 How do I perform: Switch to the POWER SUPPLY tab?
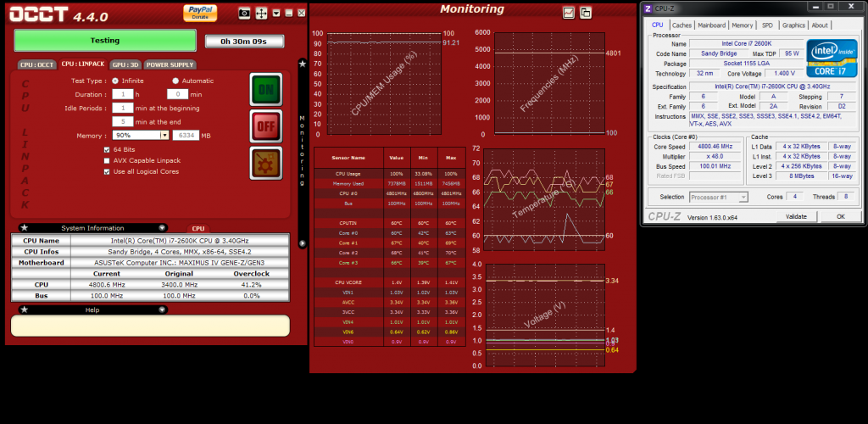[170, 64]
